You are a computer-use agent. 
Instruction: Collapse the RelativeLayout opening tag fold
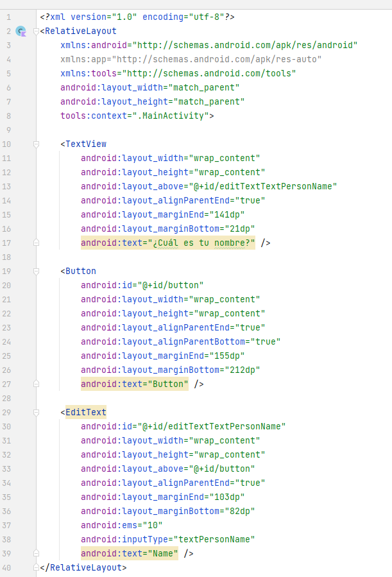(x=36, y=31)
